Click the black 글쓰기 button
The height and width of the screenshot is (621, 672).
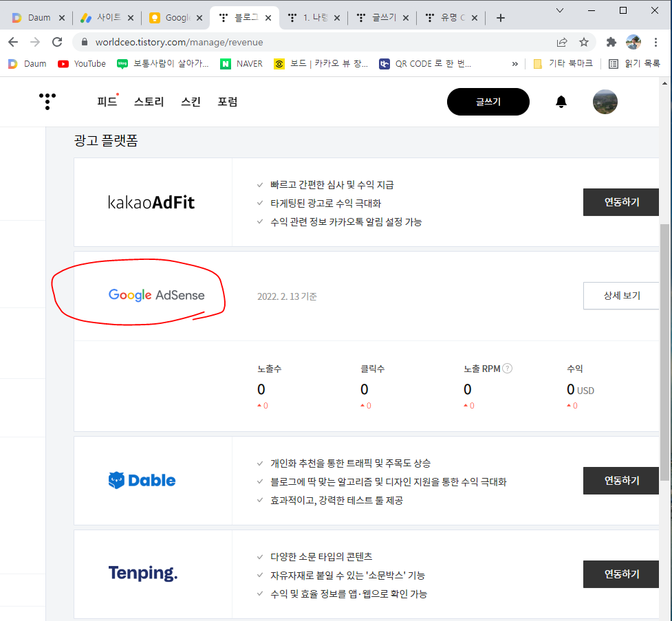point(488,102)
